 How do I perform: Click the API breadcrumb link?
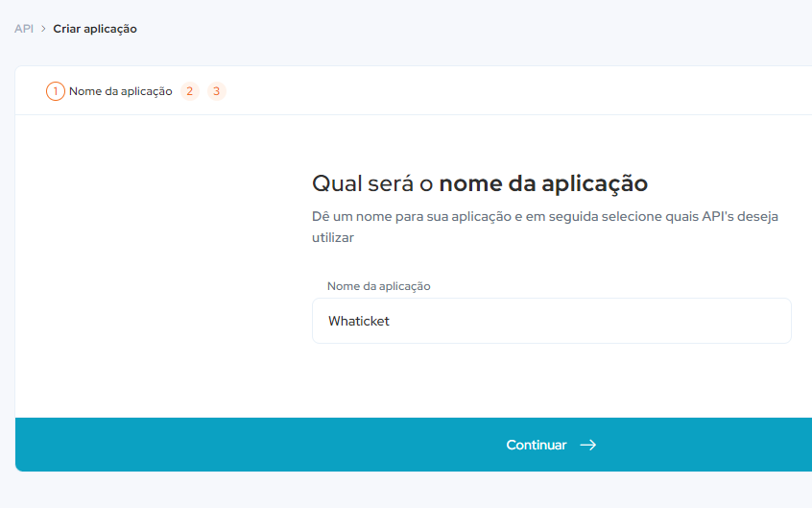point(24,29)
